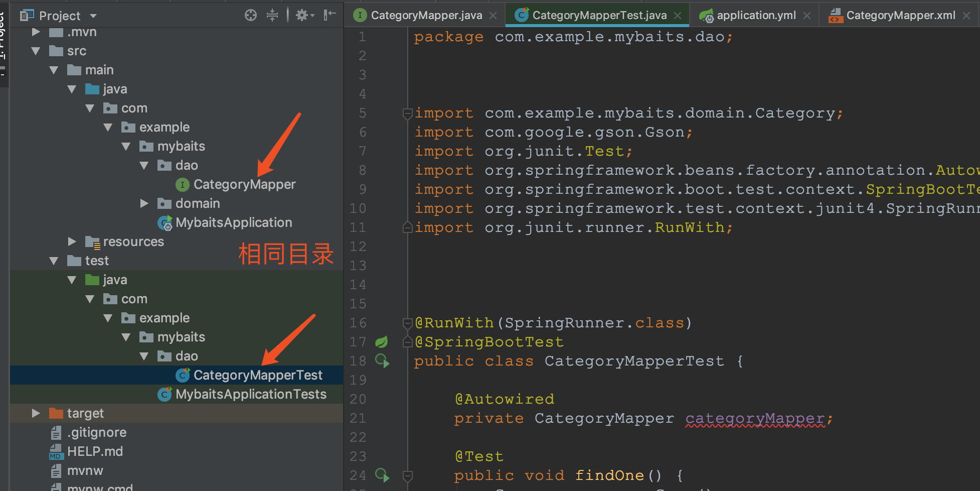
Task: Click the collapse all icon in Project panel
Action: click(x=272, y=15)
